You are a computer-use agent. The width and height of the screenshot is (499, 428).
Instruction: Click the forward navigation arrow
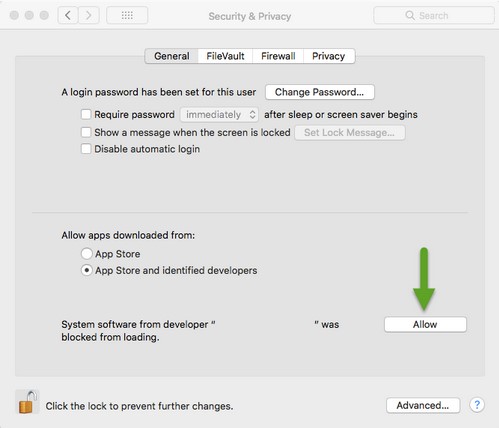click(x=89, y=15)
